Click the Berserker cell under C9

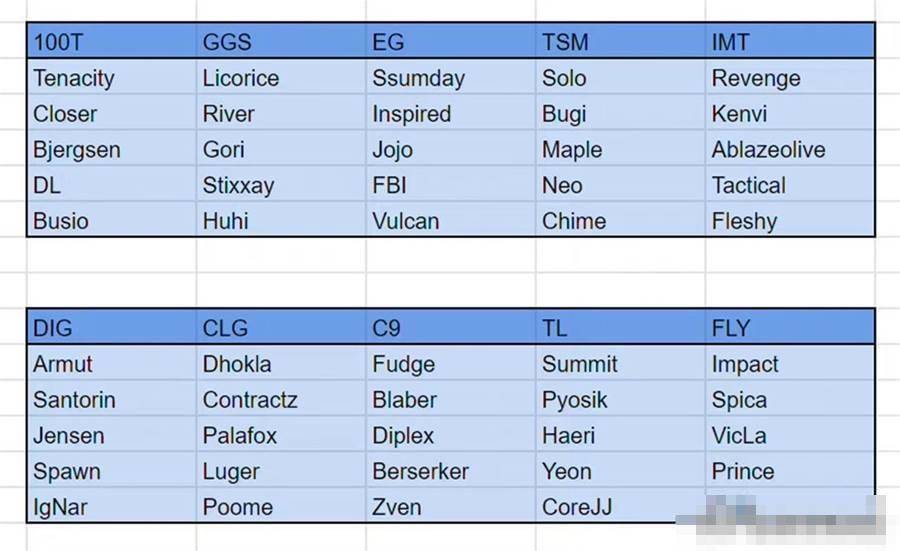[x=451, y=471]
